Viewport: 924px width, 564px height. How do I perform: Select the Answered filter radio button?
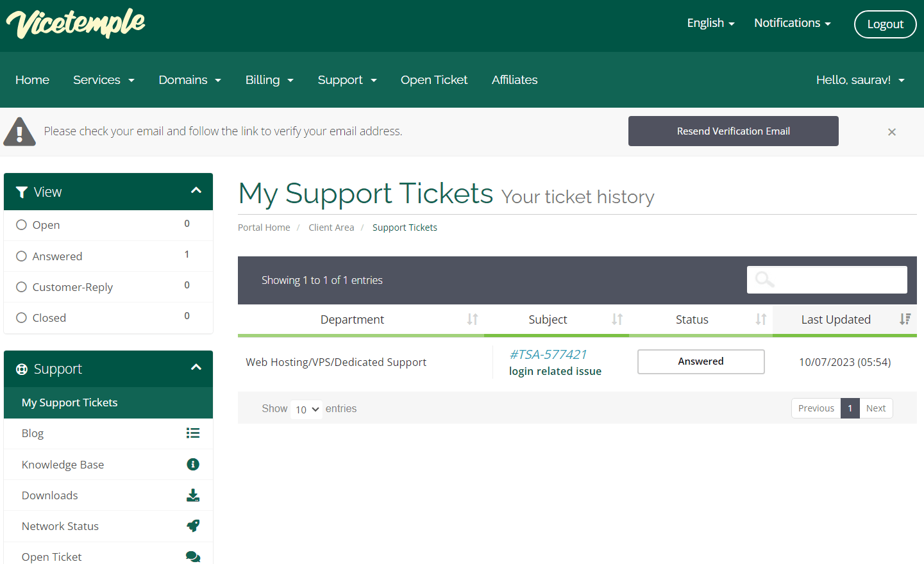(22, 256)
